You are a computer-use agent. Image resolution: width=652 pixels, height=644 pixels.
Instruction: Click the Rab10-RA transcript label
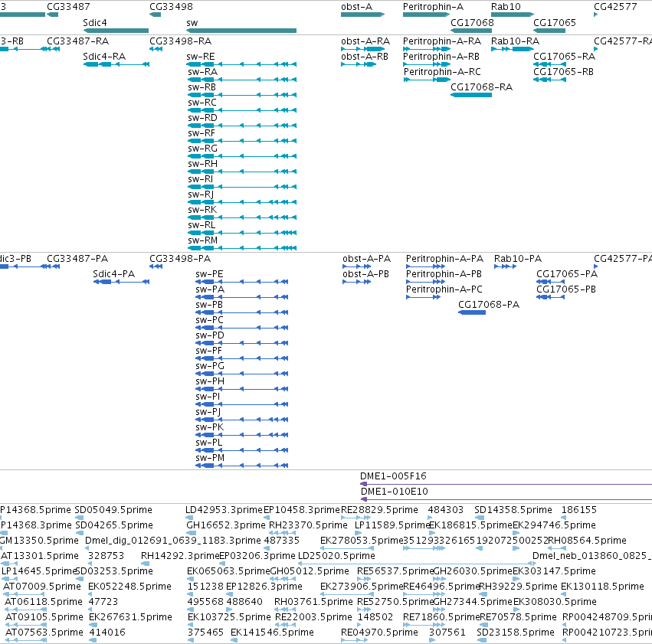515,41
